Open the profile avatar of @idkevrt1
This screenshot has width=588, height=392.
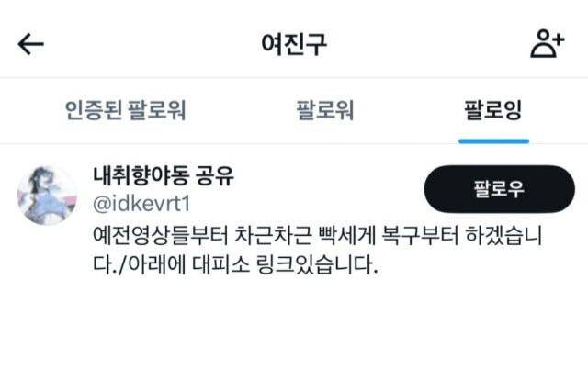coord(47,196)
